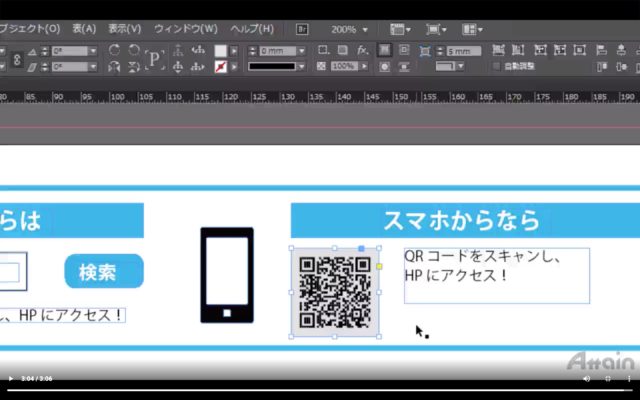Click the rotation angle icon
This screenshot has width=640, height=400.
pyautogui.click(x=32, y=51)
